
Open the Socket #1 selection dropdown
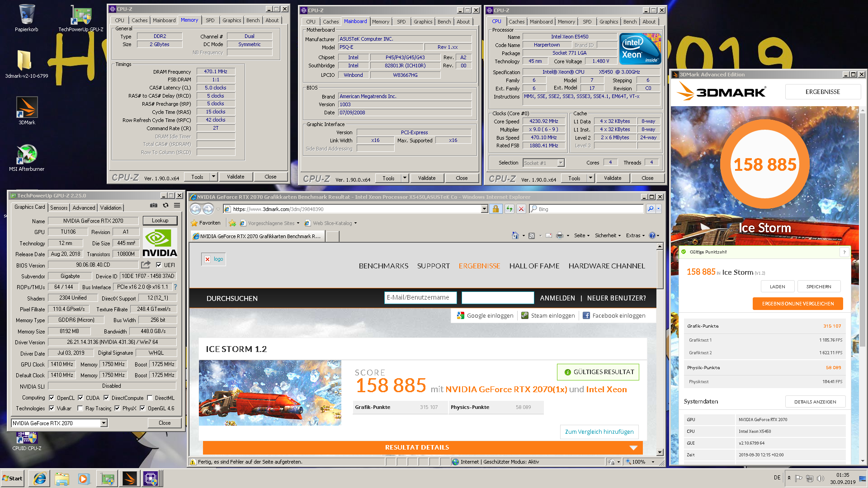click(x=561, y=163)
